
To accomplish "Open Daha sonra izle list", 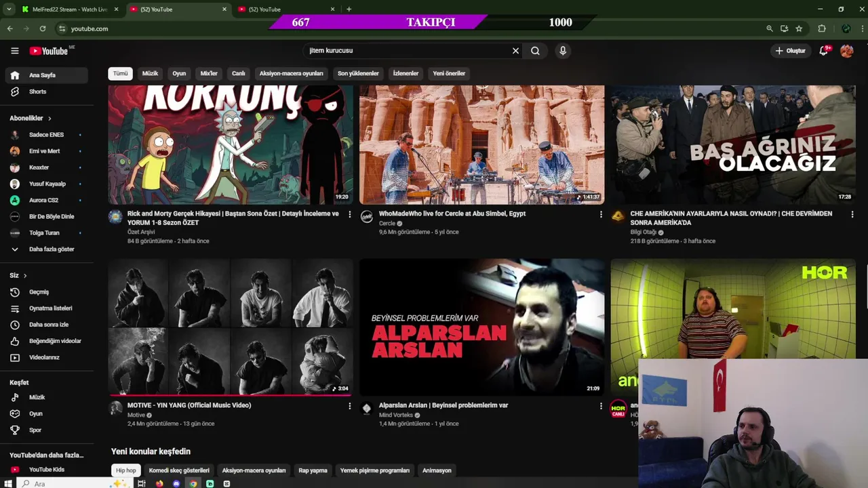I will tap(46, 325).
